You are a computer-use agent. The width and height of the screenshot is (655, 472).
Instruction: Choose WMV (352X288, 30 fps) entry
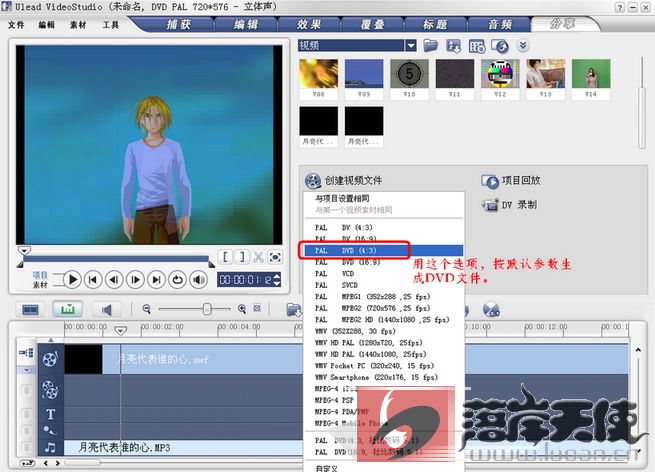coord(383,331)
